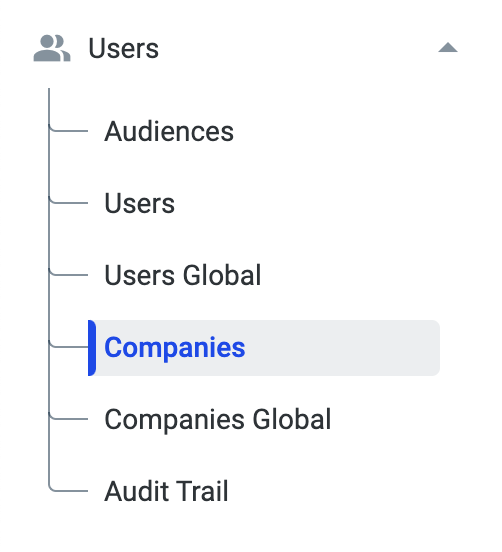Image resolution: width=502 pixels, height=552 pixels.
Task: Click the Audit Trail link text
Action: [x=166, y=491]
